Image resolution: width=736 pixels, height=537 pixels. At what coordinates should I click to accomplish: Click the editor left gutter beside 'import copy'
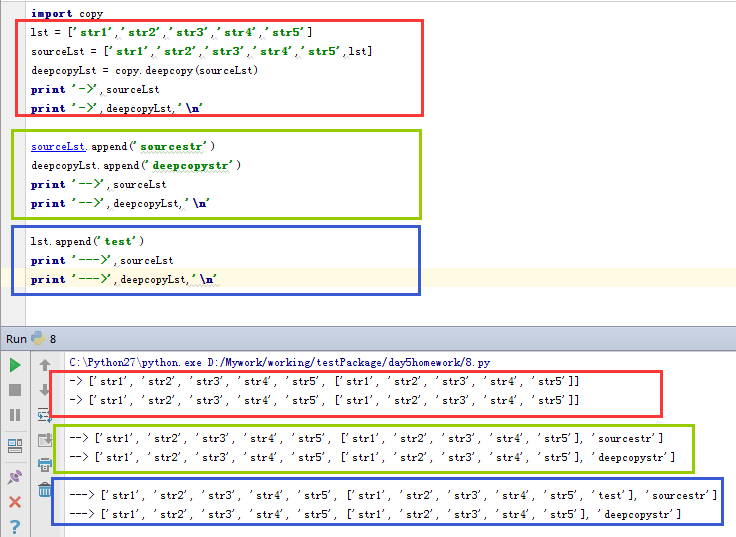(13, 14)
